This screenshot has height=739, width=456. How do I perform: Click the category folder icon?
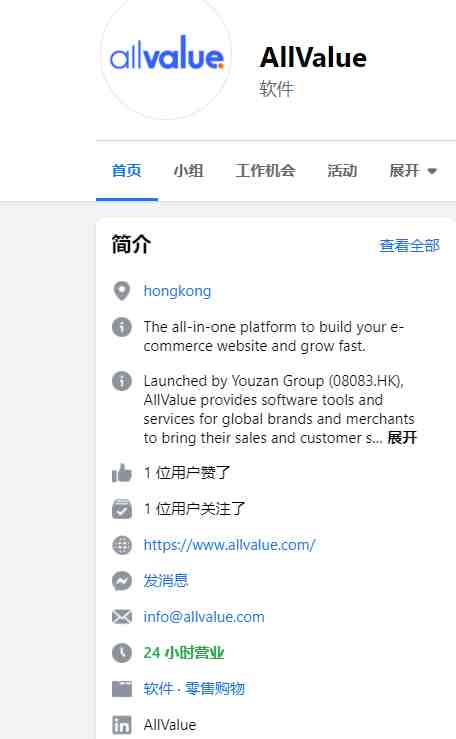click(122, 689)
